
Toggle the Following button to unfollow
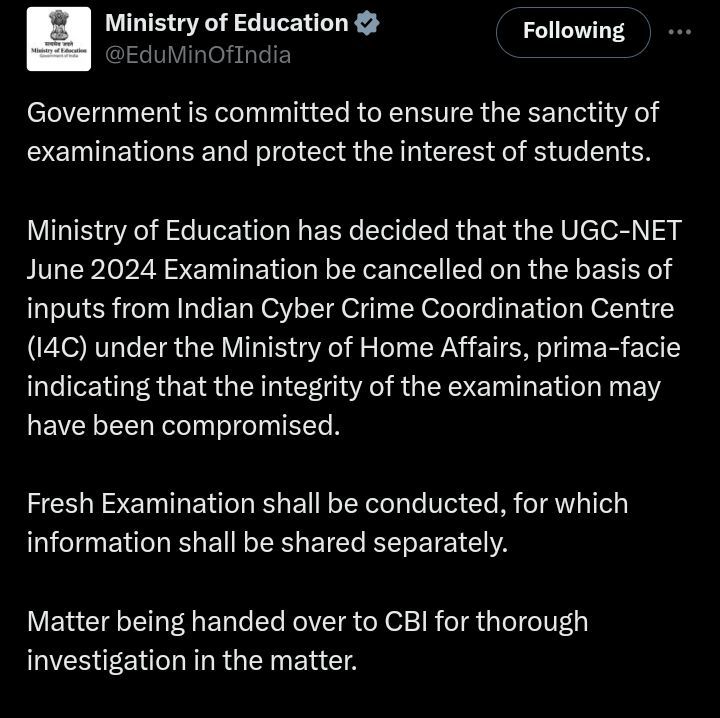(x=573, y=32)
